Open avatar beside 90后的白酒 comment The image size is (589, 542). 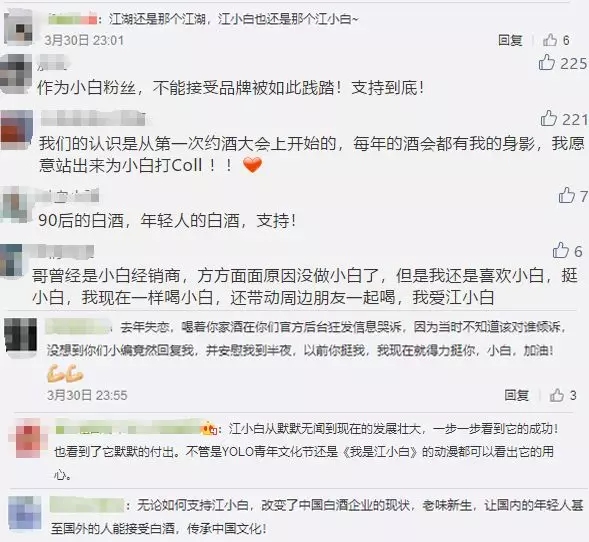click(15, 205)
